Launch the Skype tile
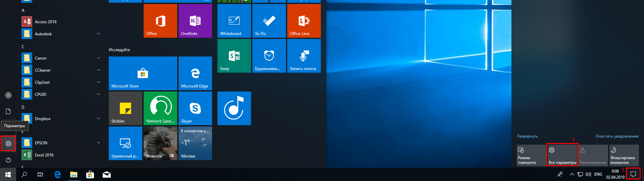 [195, 108]
